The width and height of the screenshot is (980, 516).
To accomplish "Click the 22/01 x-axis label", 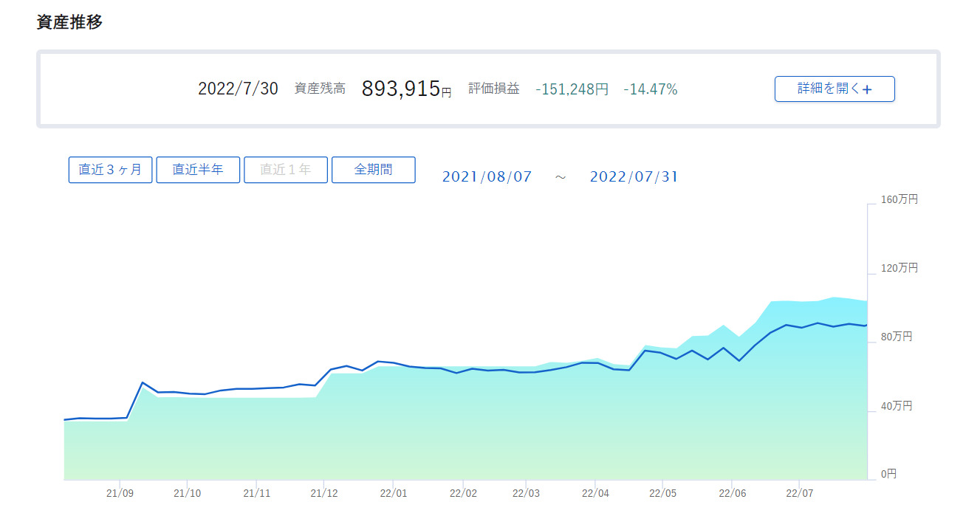I will [x=393, y=493].
